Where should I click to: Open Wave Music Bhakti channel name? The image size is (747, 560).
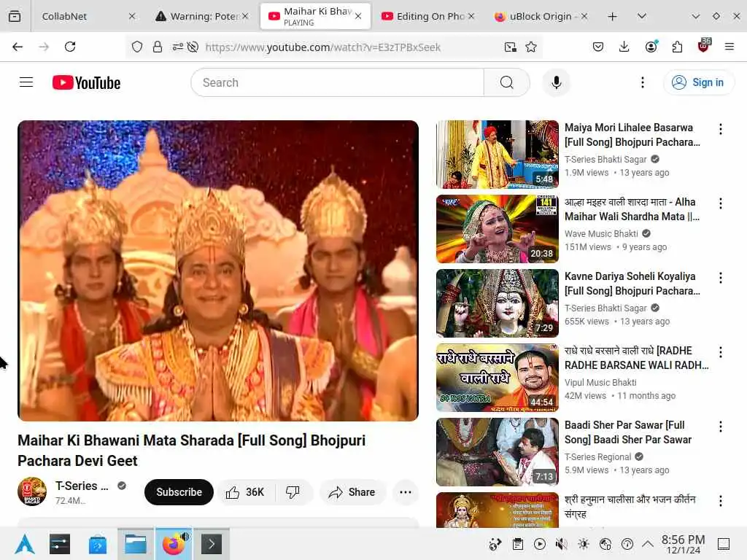click(x=601, y=234)
